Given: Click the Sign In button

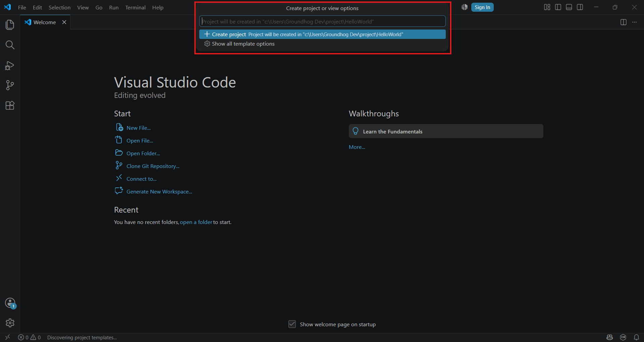Looking at the screenshot, I should tap(482, 7).
